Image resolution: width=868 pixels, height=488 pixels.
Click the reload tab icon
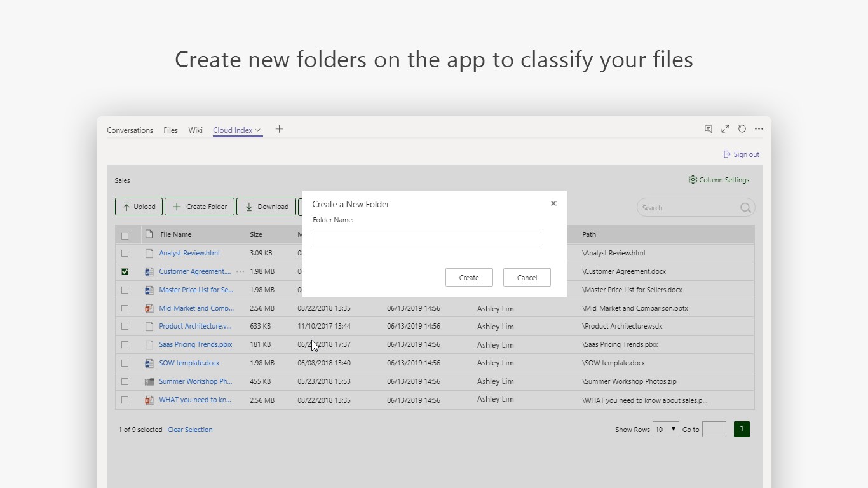click(742, 129)
